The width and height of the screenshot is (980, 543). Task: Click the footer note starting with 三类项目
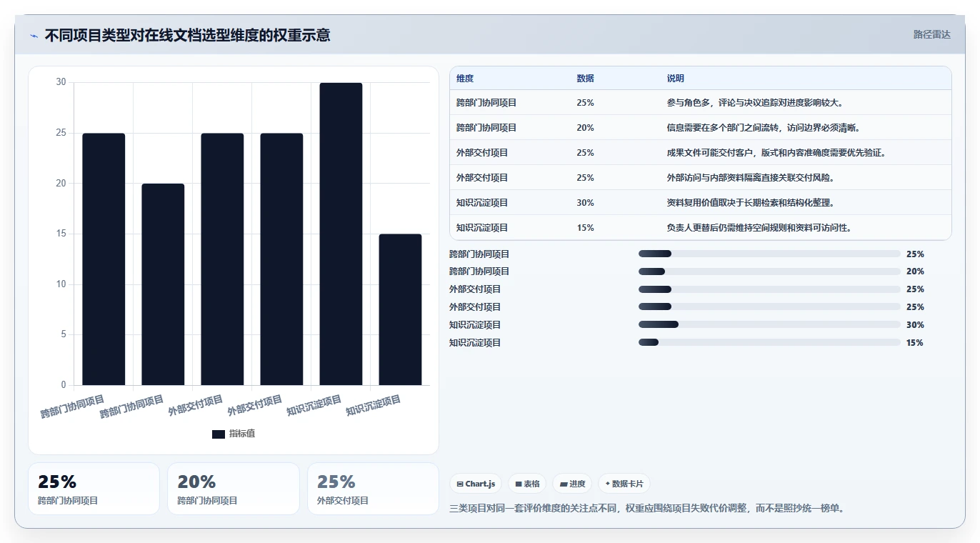pos(646,509)
